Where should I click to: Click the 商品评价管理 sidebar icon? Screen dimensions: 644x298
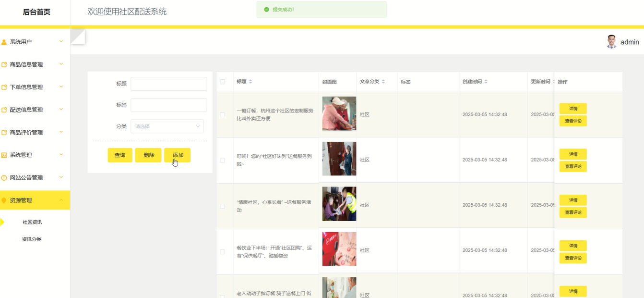point(4,133)
